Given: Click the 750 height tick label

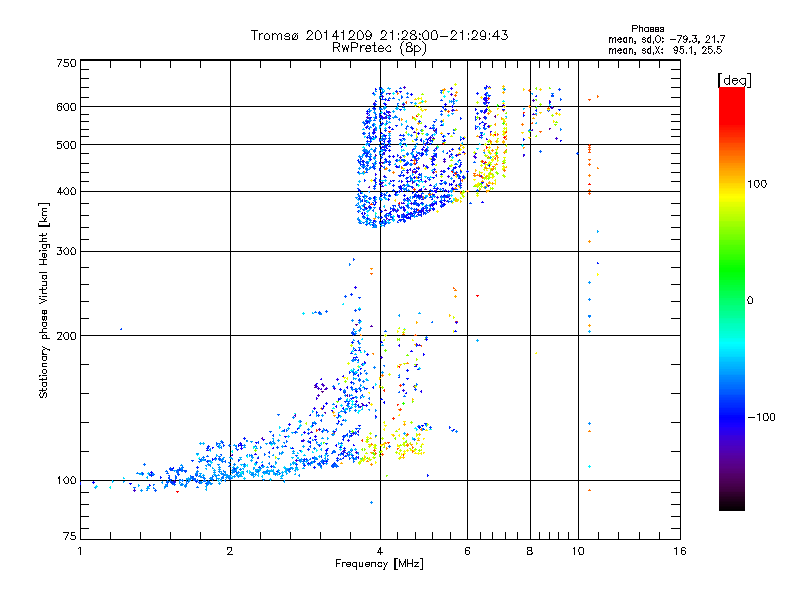Looking at the screenshot, I should 67,63.
